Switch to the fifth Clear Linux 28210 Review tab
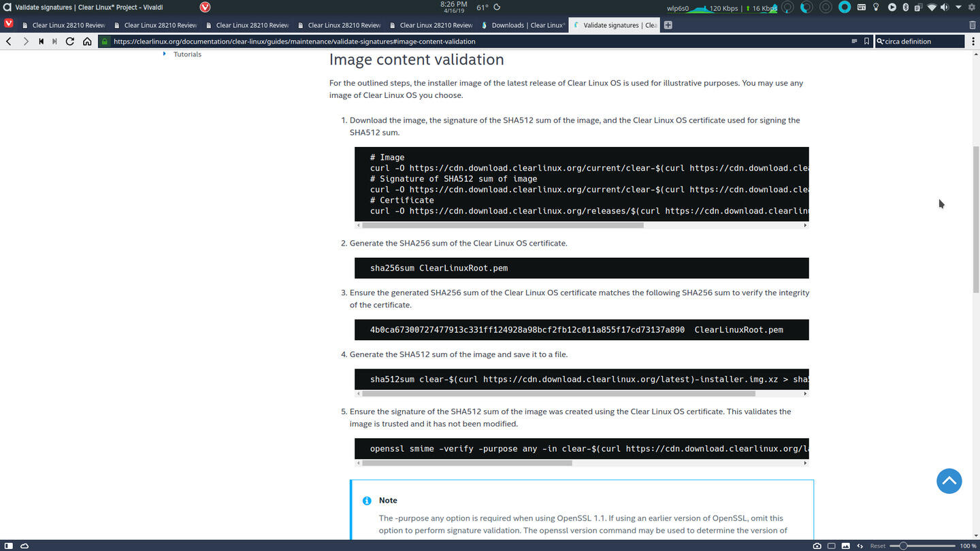Viewport: 980px width, 551px height. coord(431,25)
